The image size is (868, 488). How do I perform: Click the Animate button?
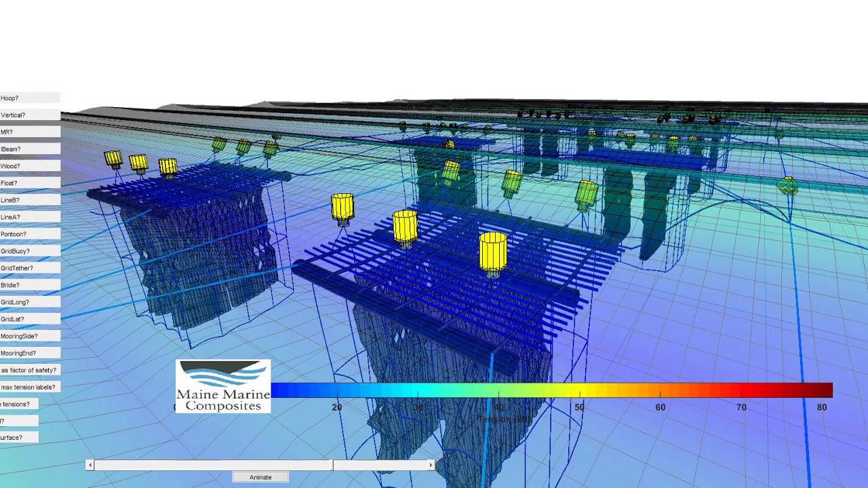click(x=260, y=477)
